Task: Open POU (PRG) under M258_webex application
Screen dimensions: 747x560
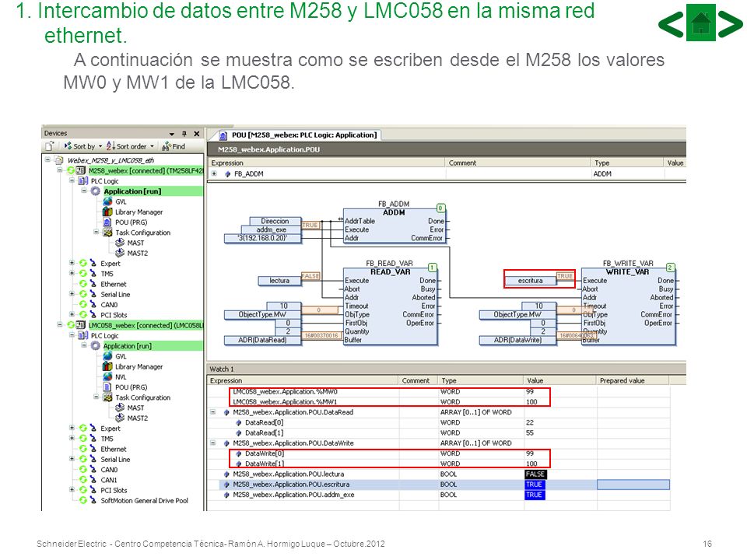Action: coord(131,222)
